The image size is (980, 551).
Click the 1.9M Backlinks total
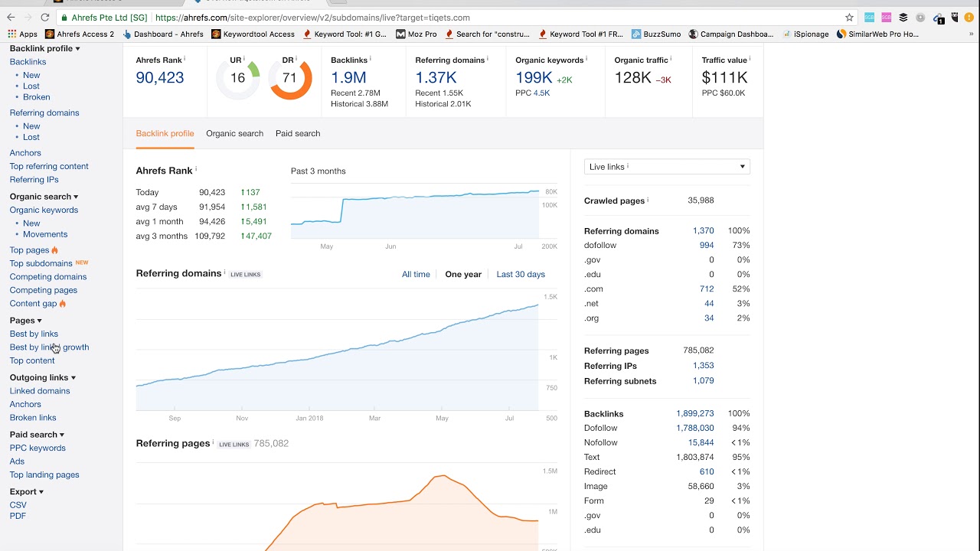[348, 77]
